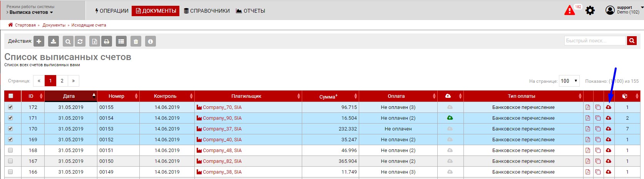644x179 pixels.
Task: Open the ОПЕРАЦИИ menu
Action: [x=112, y=11]
